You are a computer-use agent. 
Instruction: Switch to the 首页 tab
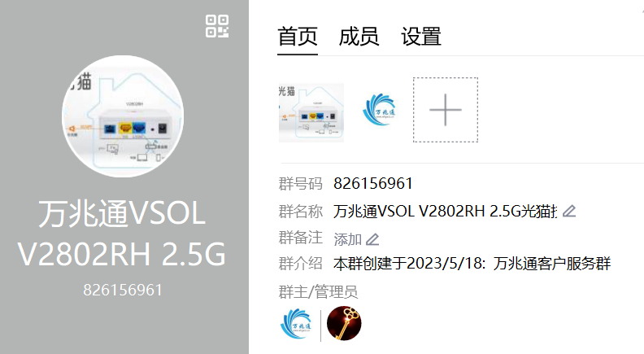click(x=298, y=36)
